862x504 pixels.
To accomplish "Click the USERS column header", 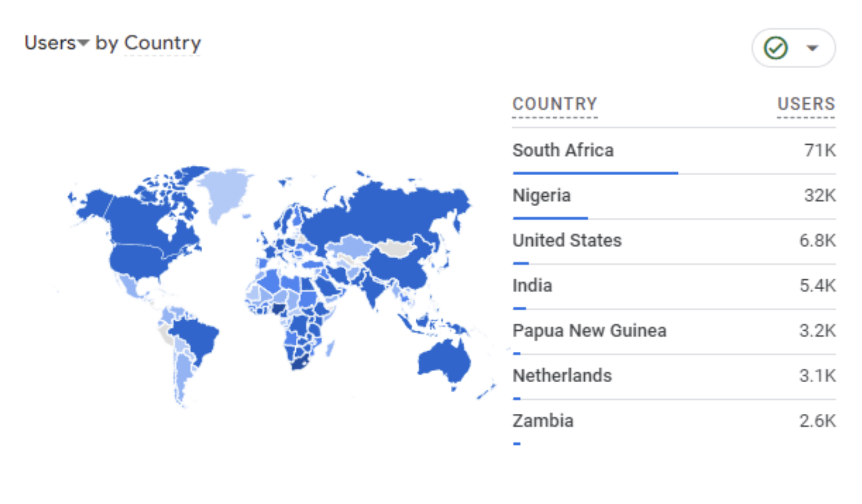I will tap(806, 104).
